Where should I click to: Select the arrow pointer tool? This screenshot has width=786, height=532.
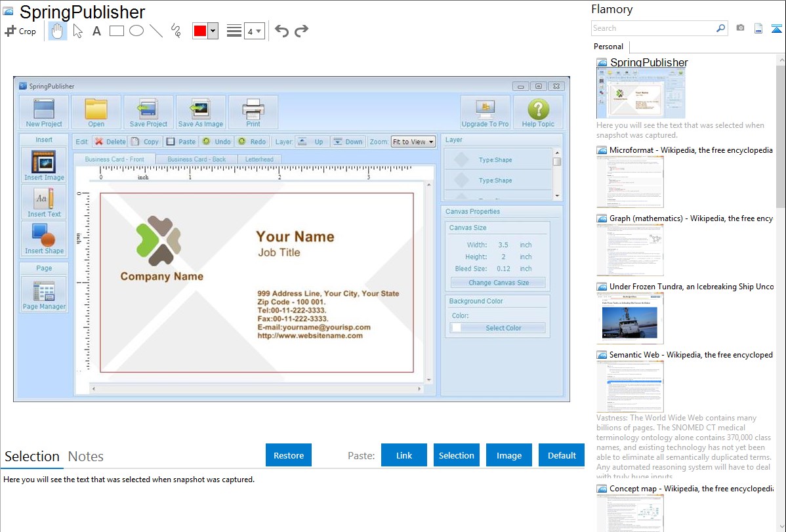click(x=78, y=31)
